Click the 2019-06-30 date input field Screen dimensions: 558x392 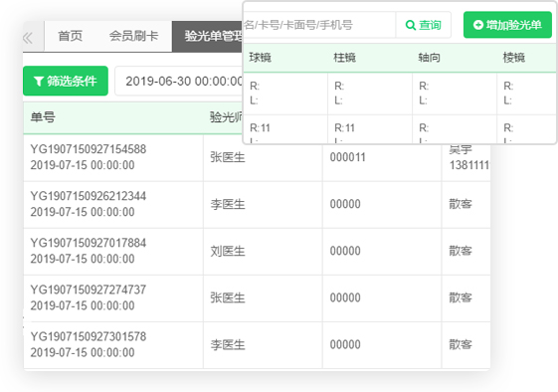pyautogui.click(x=179, y=81)
